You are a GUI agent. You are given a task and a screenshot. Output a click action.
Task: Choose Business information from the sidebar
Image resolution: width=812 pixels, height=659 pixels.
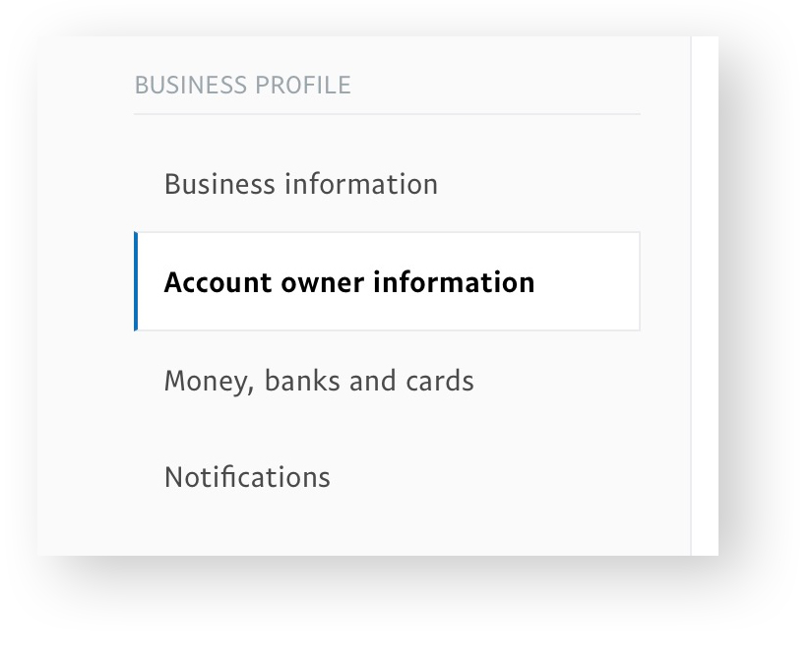point(301,184)
